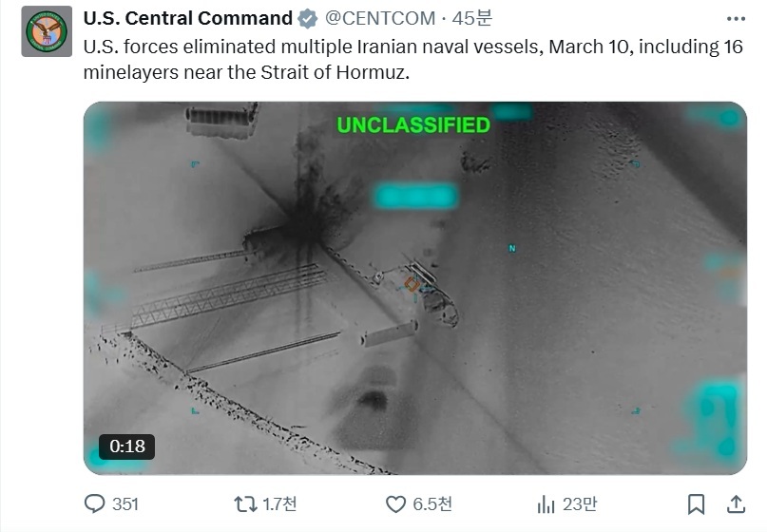The width and height of the screenshot is (767, 532).
Task: Click the blue verified badge
Action: (x=309, y=18)
